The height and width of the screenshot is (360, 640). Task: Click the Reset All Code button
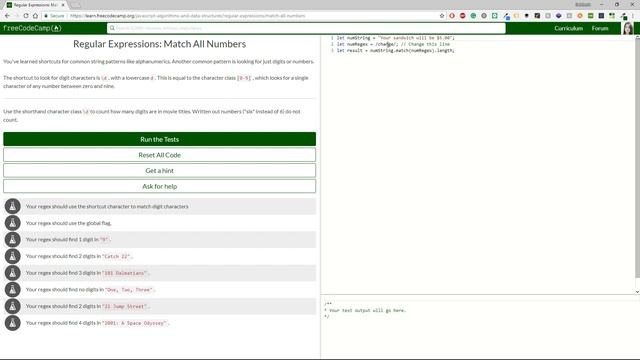click(160, 155)
